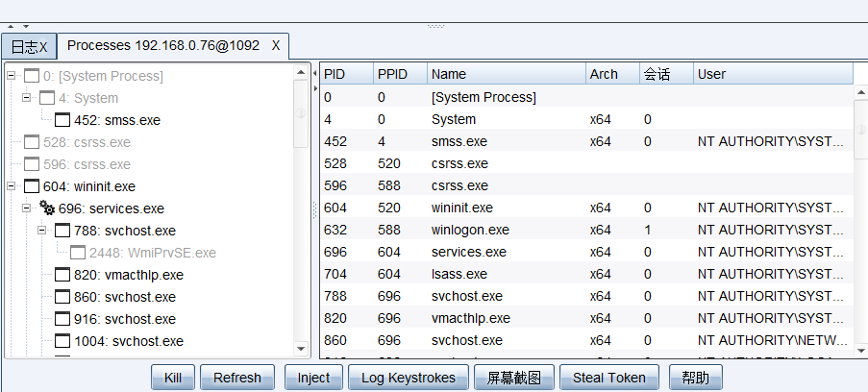Collapse the 696: services.exe tree branch
The width and height of the screenshot is (868, 392).
[27, 208]
